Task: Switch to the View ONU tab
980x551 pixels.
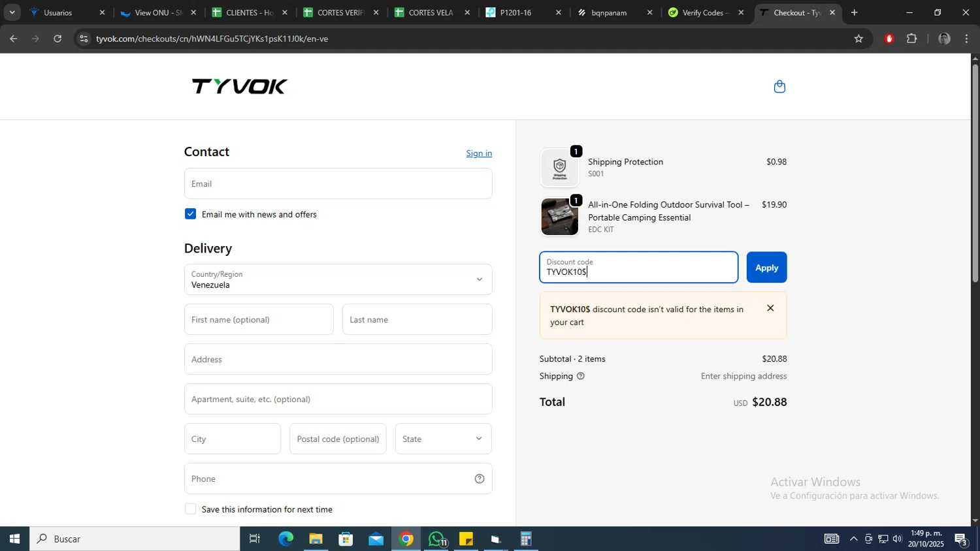Action: click(x=157, y=12)
